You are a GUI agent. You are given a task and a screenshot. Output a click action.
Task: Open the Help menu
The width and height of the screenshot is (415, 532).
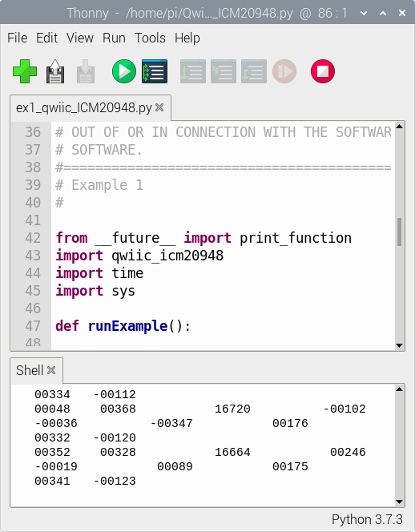tap(187, 38)
